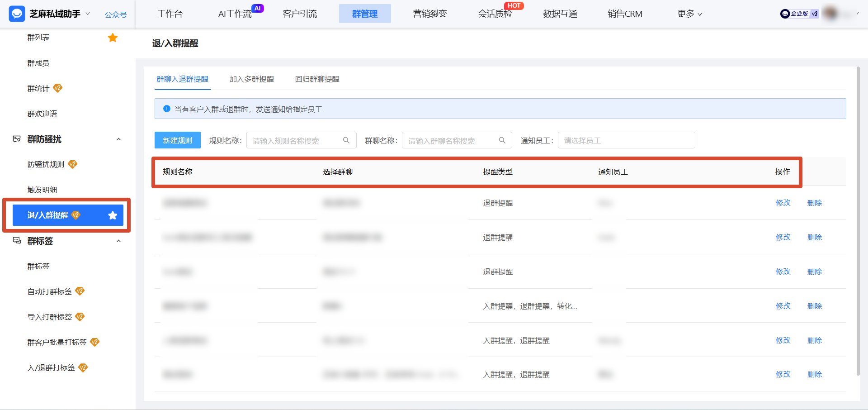
Task: Switch to the 回归群聊提醒 tab
Action: [317, 79]
